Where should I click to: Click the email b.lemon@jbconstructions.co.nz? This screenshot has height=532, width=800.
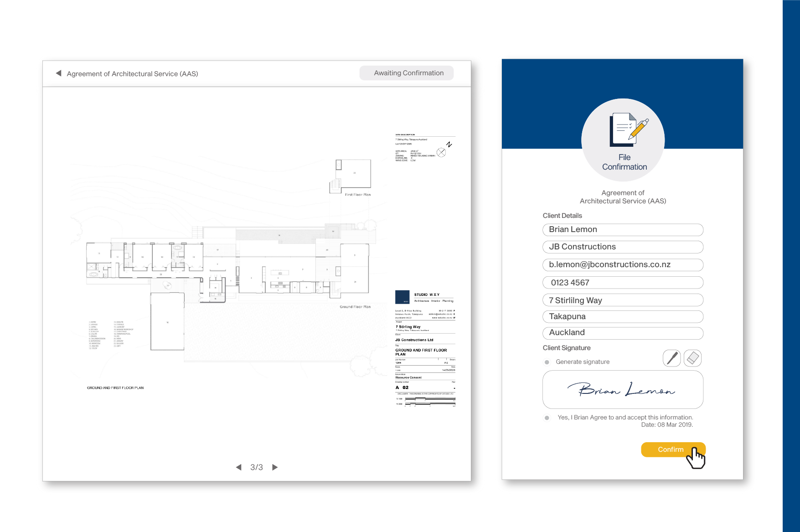623,264
